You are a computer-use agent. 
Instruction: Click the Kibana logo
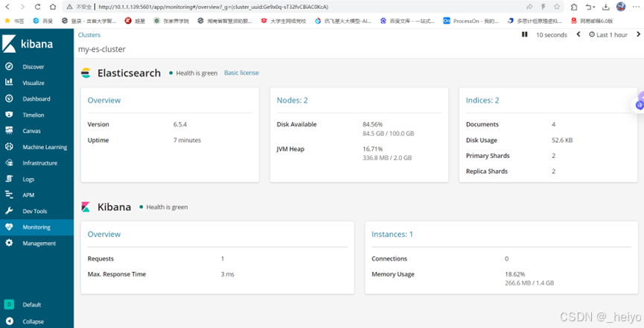(x=28, y=44)
